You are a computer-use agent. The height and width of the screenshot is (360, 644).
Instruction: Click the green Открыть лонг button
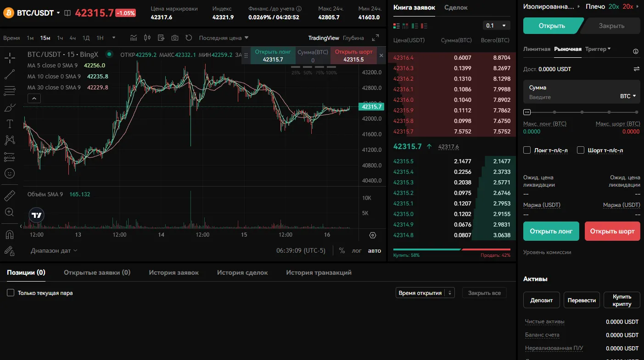pos(551,231)
